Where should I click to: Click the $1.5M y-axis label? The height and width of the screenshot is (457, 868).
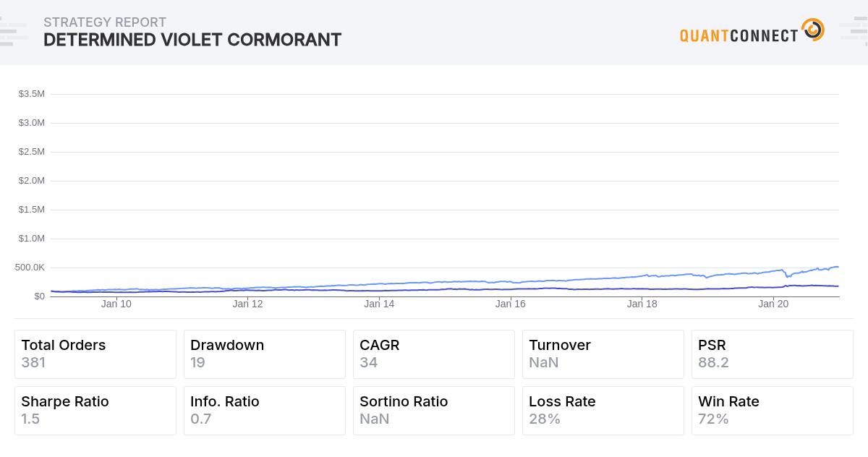pyautogui.click(x=32, y=210)
